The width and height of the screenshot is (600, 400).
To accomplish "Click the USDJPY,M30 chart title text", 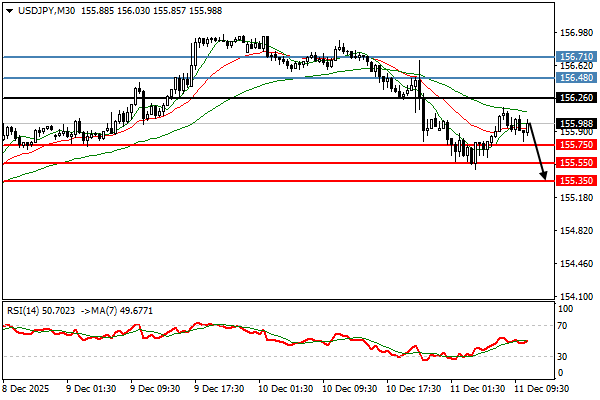I will coord(39,9).
